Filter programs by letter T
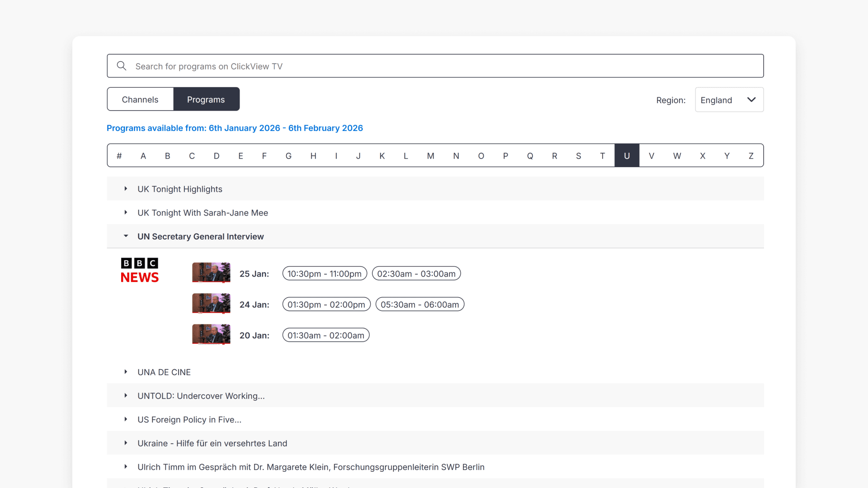Screen dimensions: 868x488 (602, 156)
